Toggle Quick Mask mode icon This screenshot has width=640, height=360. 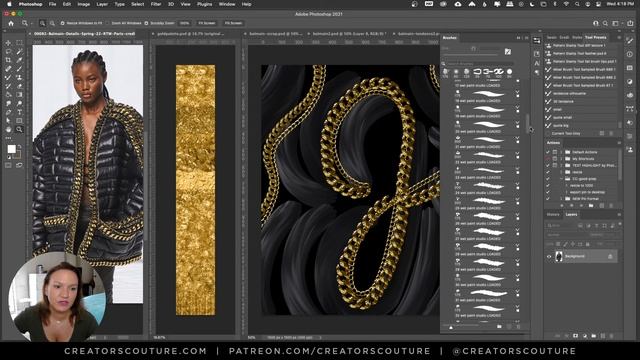(x=8, y=165)
